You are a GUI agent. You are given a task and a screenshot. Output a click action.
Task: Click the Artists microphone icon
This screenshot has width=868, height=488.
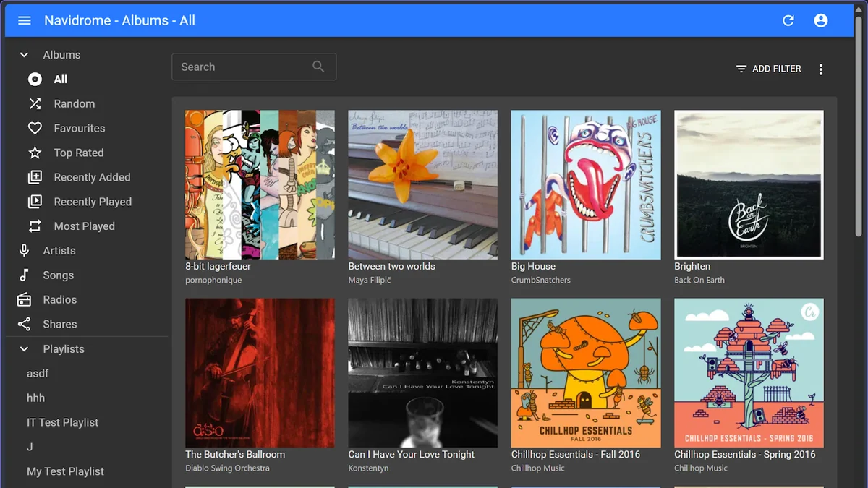point(24,251)
